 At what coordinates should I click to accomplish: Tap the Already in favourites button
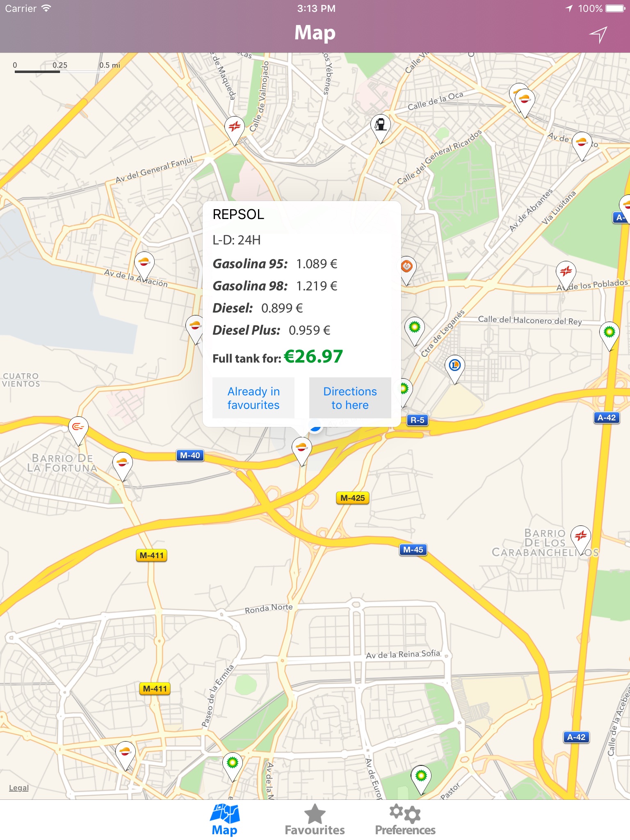pos(253,398)
